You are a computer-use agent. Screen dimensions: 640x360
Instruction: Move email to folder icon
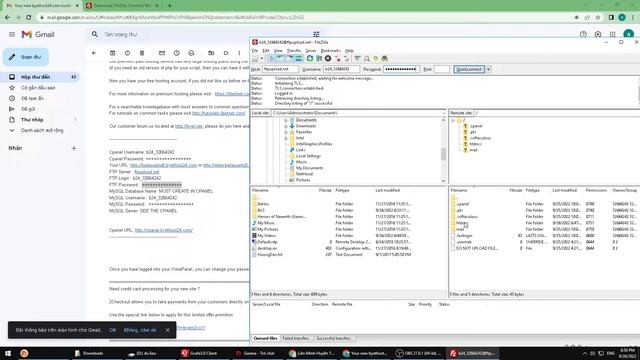click(x=211, y=53)
